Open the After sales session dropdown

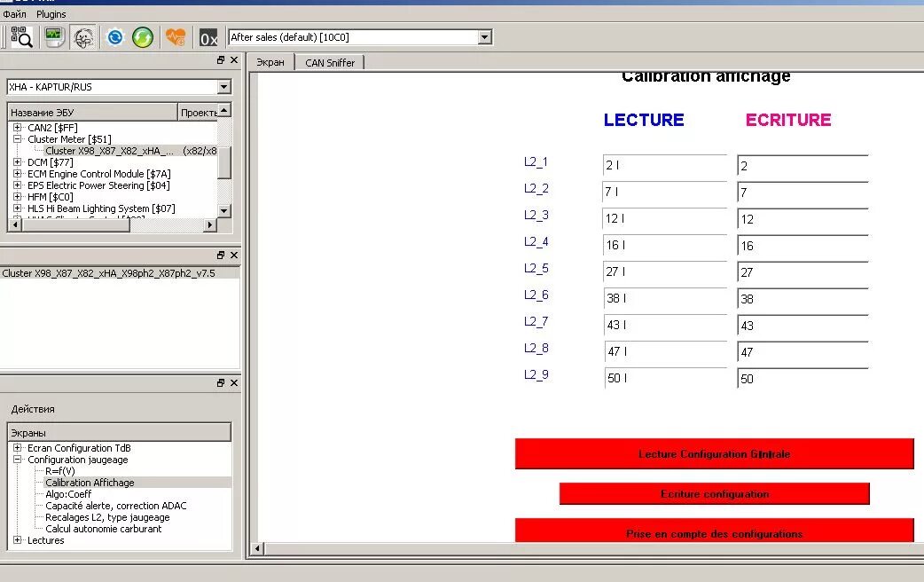[x=484, y=37]
